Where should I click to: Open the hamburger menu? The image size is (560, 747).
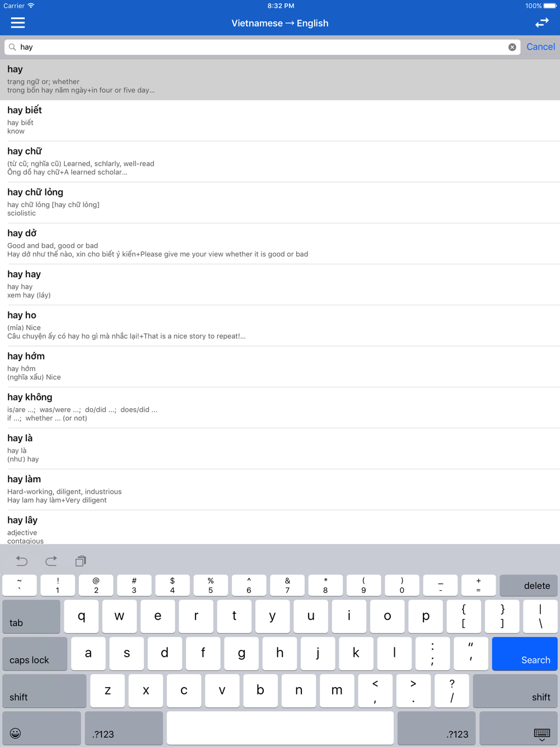click(18, 23)
